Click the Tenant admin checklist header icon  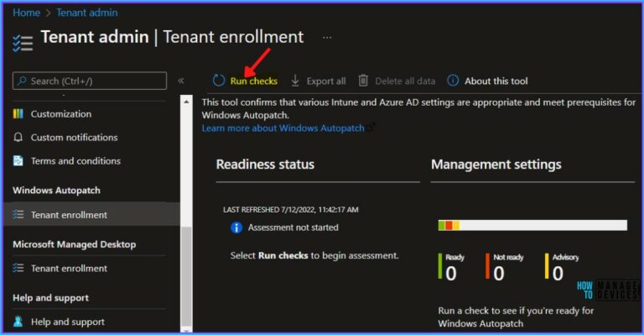click(23, 43)
